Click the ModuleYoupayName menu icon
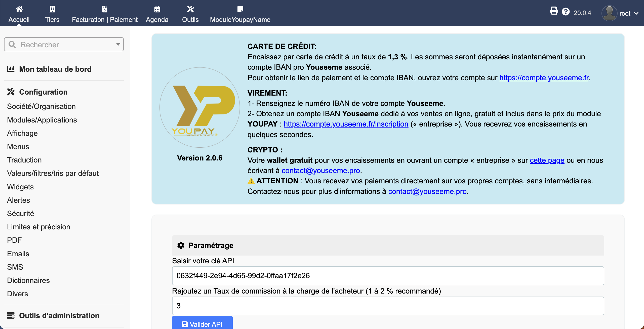Screen dimensions: 644x329 [240, 9]
